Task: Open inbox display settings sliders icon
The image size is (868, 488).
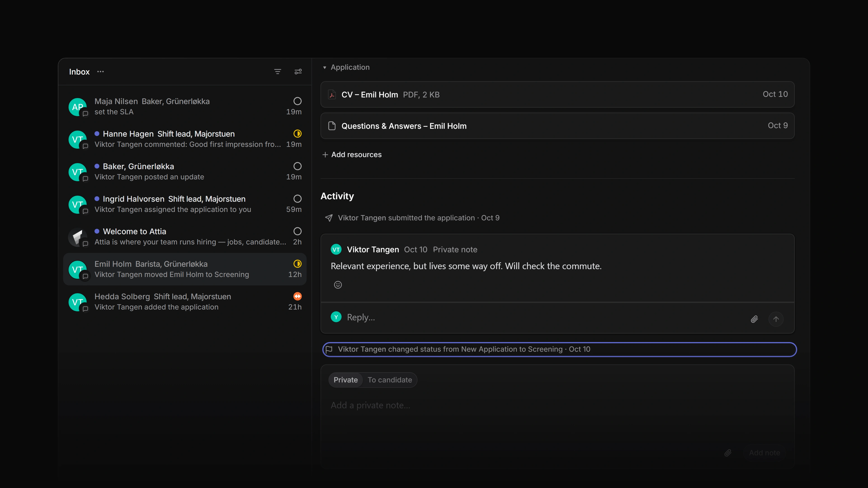Action: click(x=298, y=71)
